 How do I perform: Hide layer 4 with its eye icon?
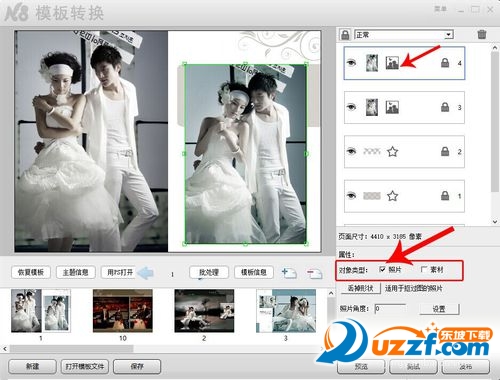pyautogui.click(x=351, y=63)
